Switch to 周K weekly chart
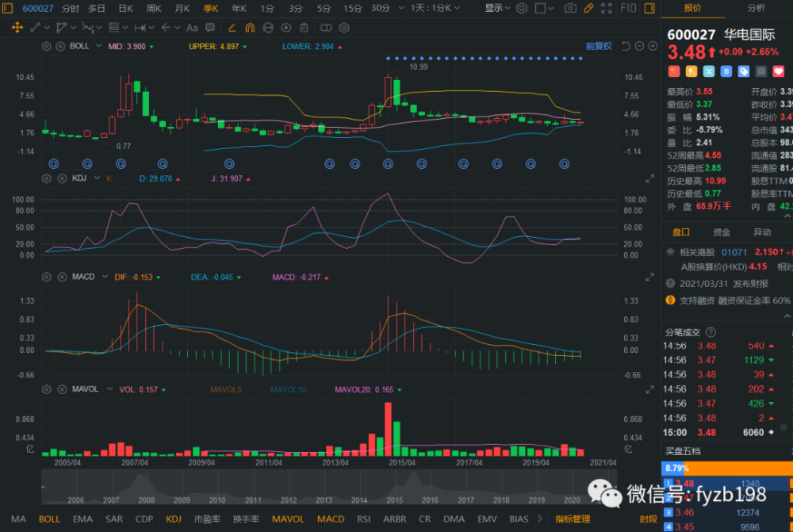793x532 pixels. [x=154, y=8]
